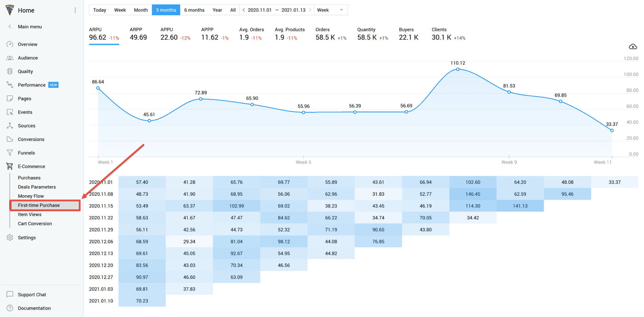Switch to the 6 months period tab
This screenshot has height=317, width=644.
(194, 10)
